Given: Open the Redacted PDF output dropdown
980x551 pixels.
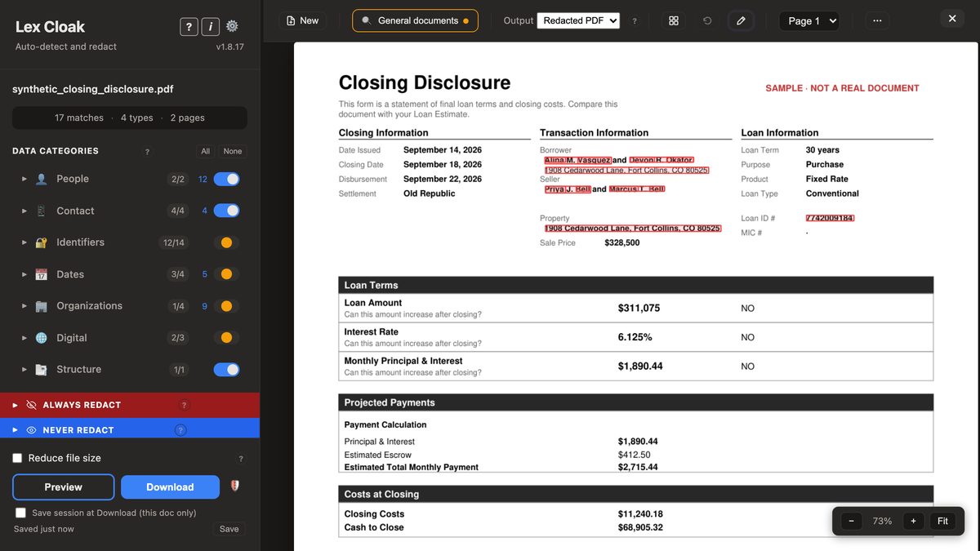Looking at the screenshot, I should point(578,20).
